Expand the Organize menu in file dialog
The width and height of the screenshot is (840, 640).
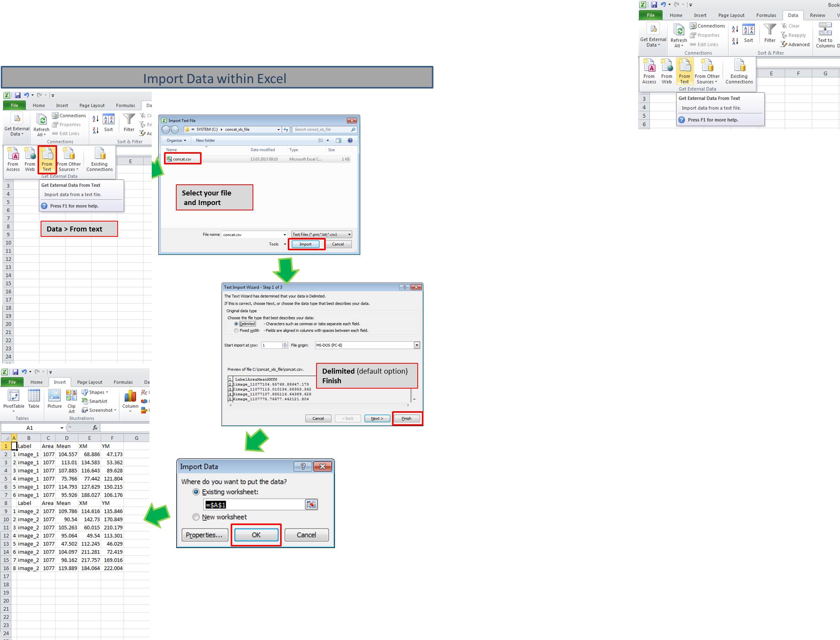click(176, 140)
